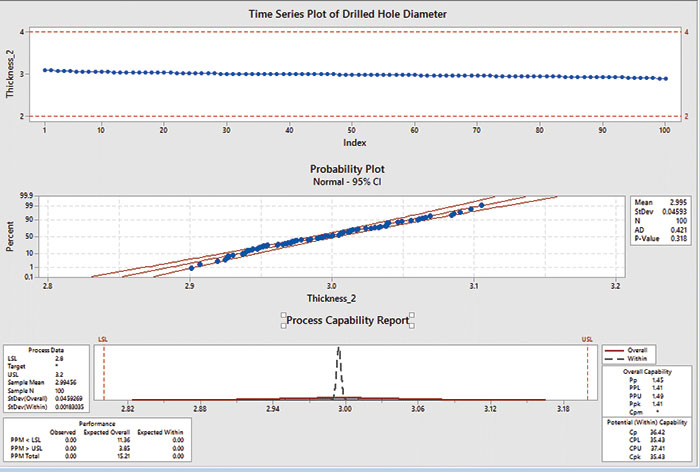Click the highest plotted point on the probability plot

tap(481, 205)
